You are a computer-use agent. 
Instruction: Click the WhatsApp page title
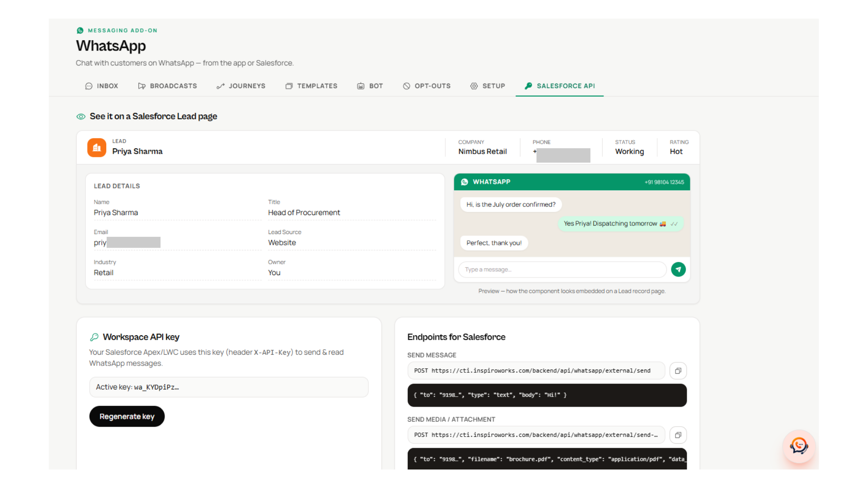(111, 46)
